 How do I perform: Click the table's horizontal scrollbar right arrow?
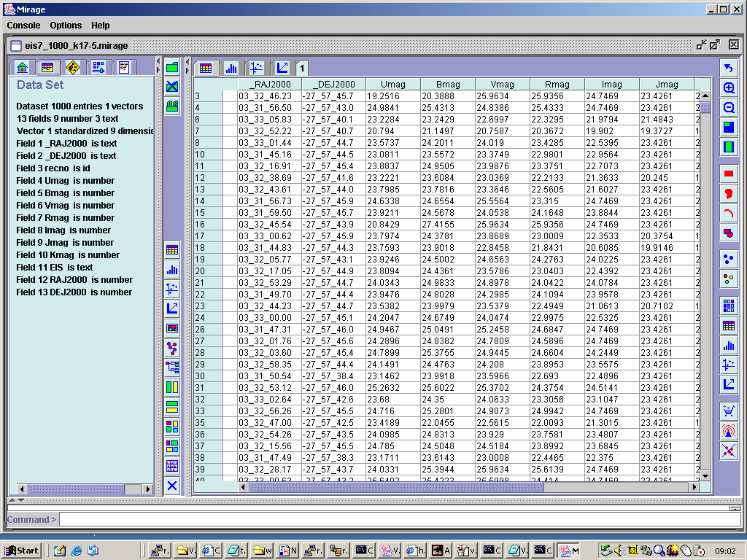(694, 487)
